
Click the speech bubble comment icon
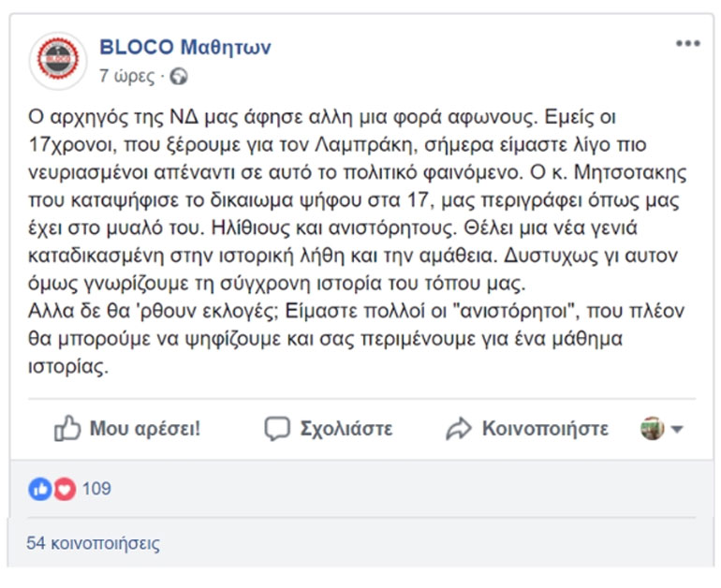(277, 429)
